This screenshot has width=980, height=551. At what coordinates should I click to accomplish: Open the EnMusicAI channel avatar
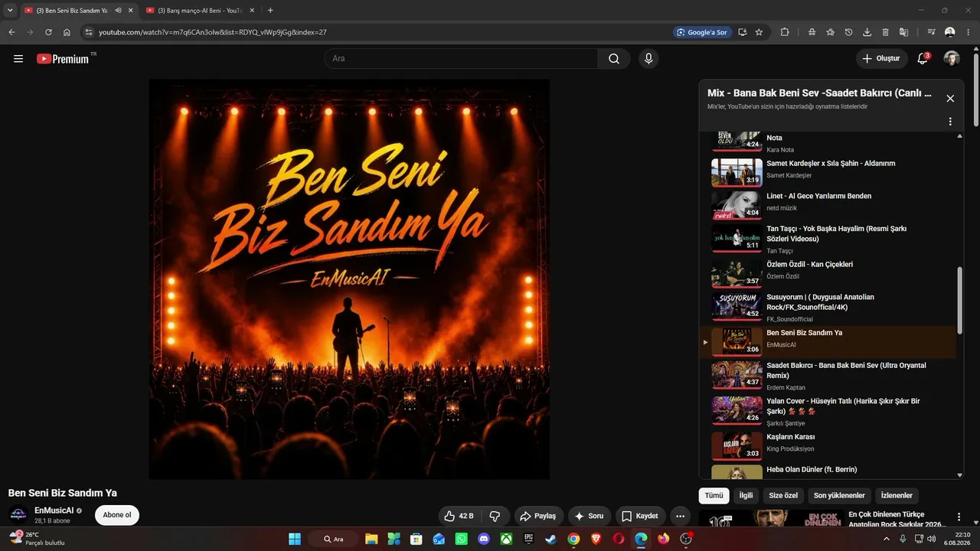pos(18,515)
